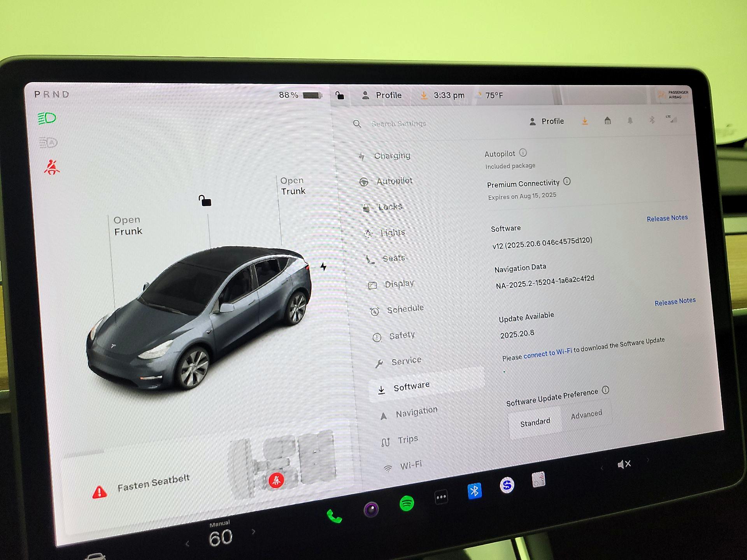The image size is (747, 560).
Task: Tap the 88% battery indicator
Action: pos(300,95)
